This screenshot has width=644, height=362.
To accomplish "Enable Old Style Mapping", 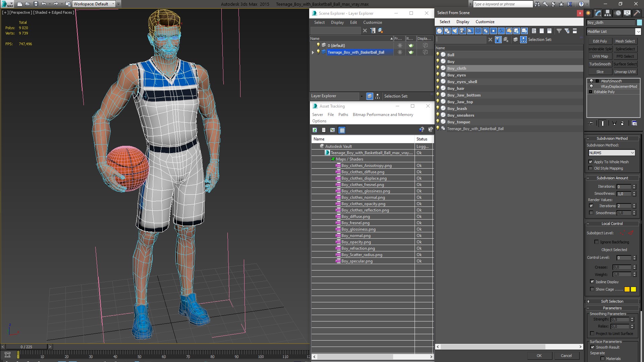I will pyautogui.click(x=591, y=168).
